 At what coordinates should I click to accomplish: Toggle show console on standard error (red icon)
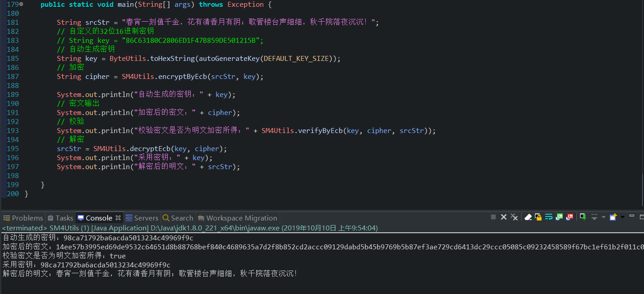click(x=570, y=217)
